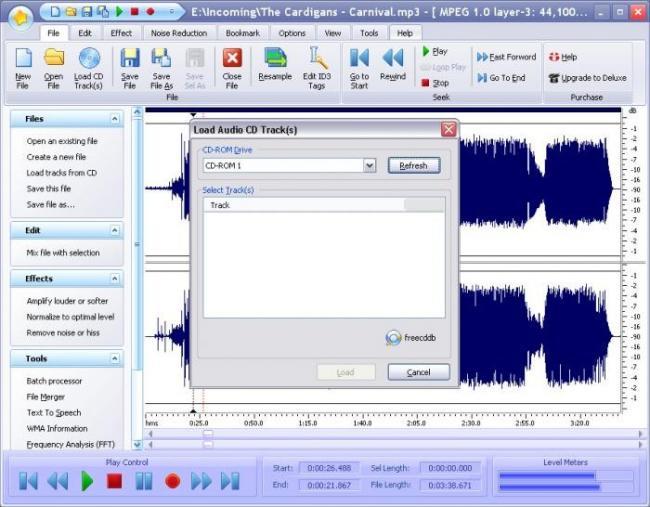
Task: Click quick access green play icon
Action: pos(119,11)
